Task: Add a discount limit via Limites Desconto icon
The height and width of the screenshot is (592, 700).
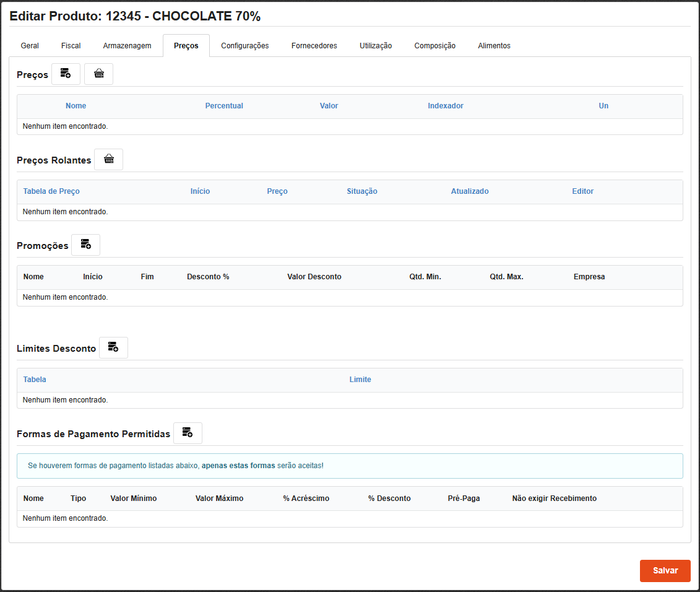Action: [113, 348]
